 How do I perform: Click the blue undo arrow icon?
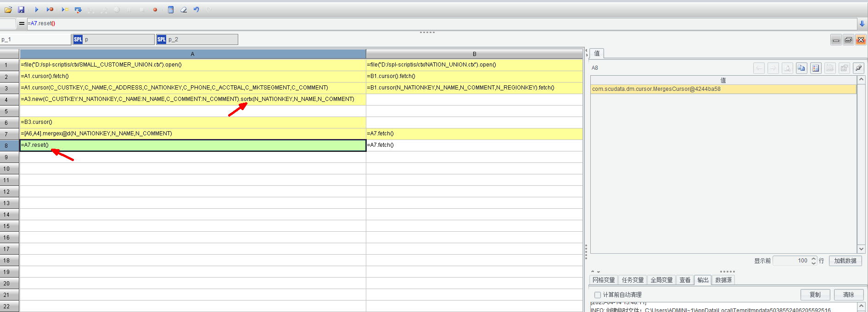coord(196,10)
